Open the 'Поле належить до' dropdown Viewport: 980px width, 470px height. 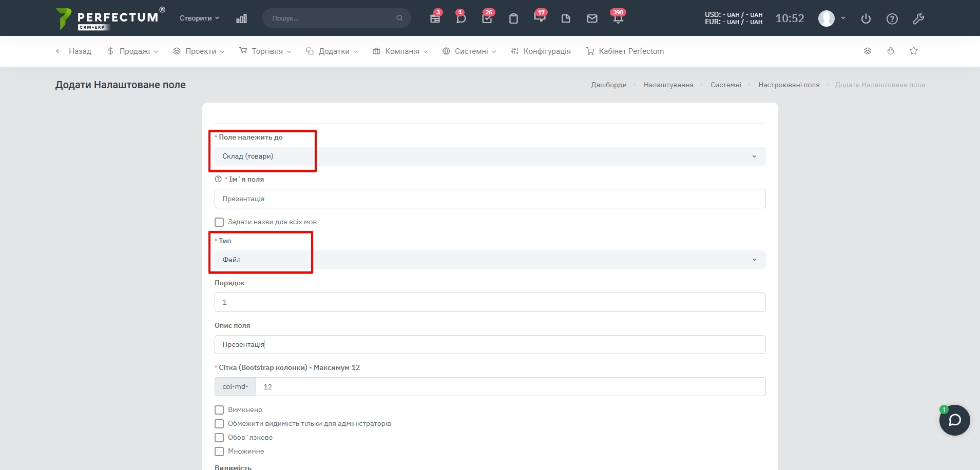490,156
